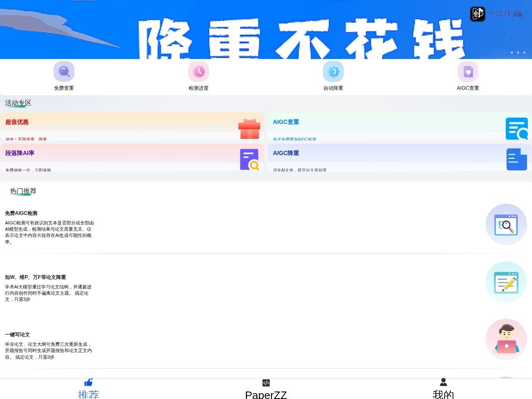Click the 毕业论文、论文大纲 description paragraph
Screen dimensions: 532x399
(x=48, y=350)
